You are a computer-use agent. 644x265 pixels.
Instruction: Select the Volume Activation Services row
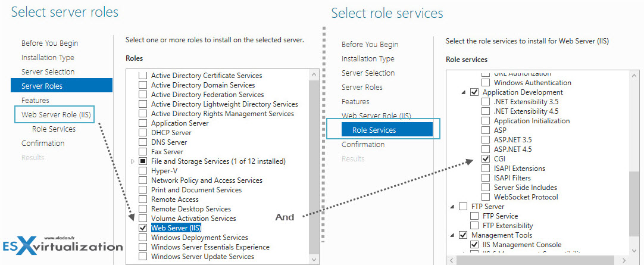pos(193,218)
